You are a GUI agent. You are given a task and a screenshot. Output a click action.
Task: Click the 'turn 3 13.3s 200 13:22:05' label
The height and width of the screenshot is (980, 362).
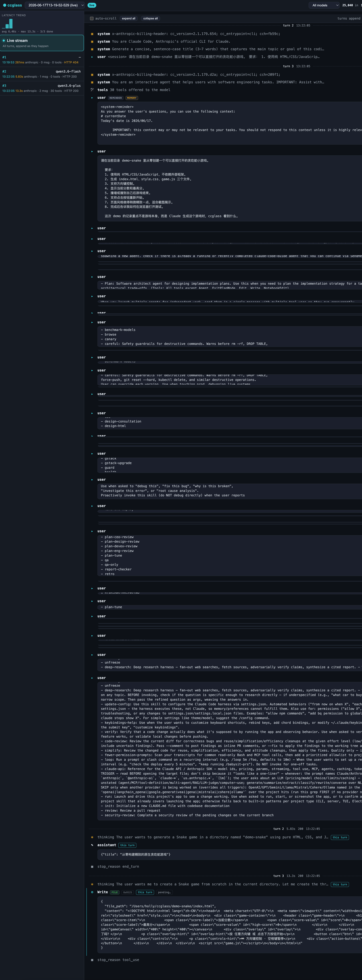click(x=297, y=876)
